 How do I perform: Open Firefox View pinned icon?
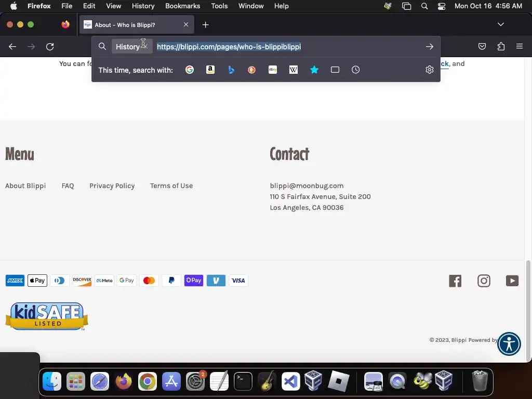tap(65, 24)
